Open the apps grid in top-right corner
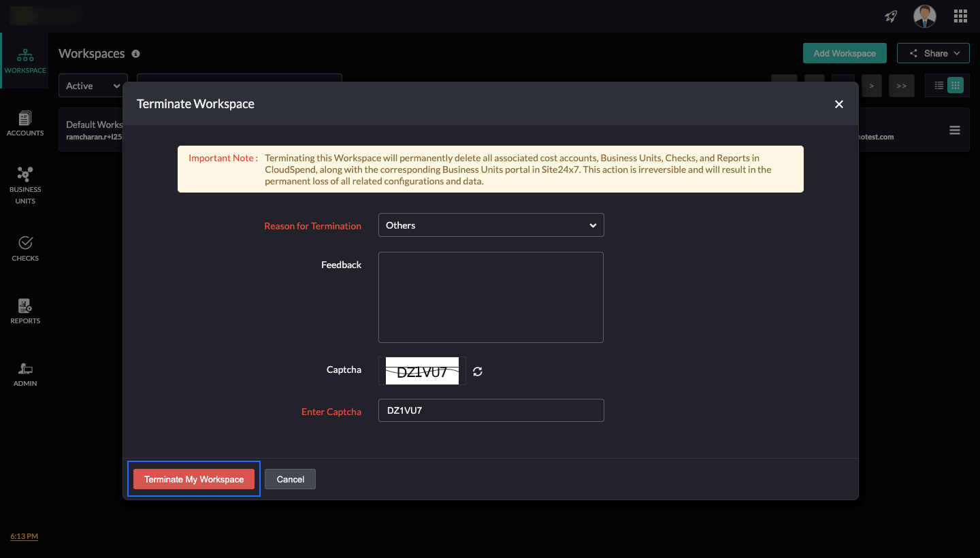Image resolution: width=980 pixels, height=558 pixels. [960, 16]
